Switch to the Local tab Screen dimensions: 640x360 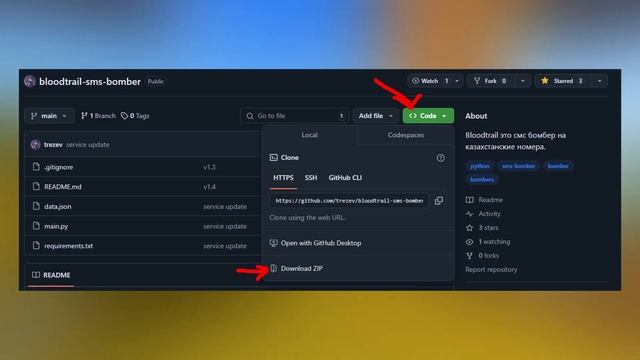tap(309, 135)
